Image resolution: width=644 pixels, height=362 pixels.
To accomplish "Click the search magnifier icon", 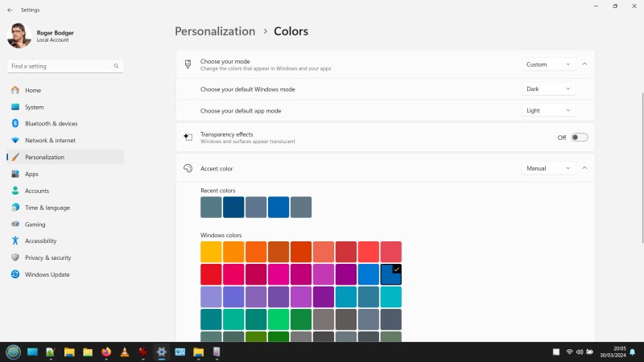I will 116,66.
